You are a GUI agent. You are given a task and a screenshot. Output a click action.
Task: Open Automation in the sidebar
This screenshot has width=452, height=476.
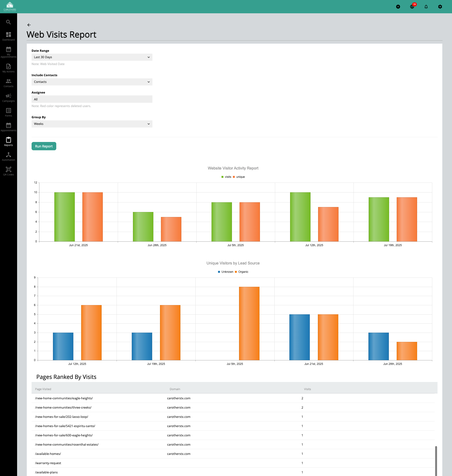[x=9, y=156]
